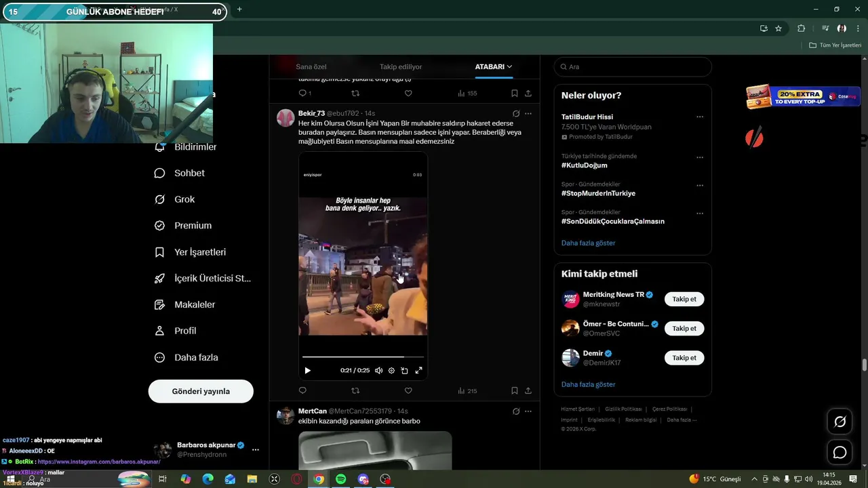868x488 pixels.
Task: Switch to the Sana özel tab
Action: (311, 66)
